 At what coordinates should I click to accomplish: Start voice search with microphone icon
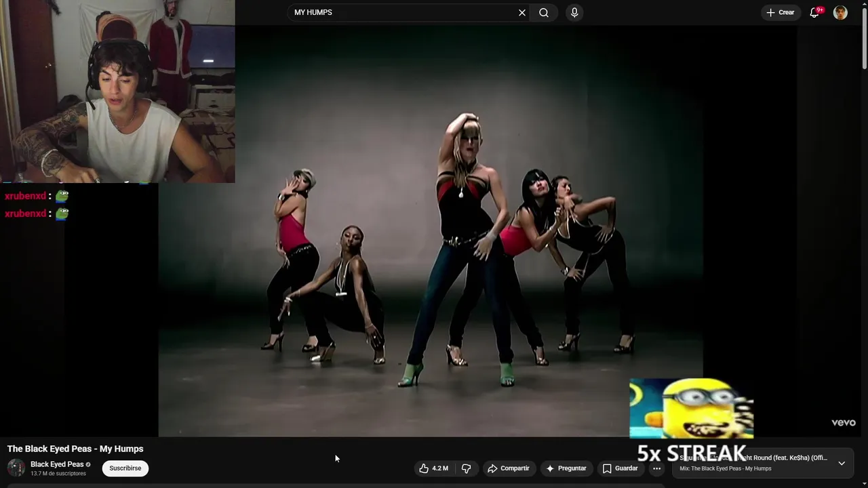(x=574, y=13)
